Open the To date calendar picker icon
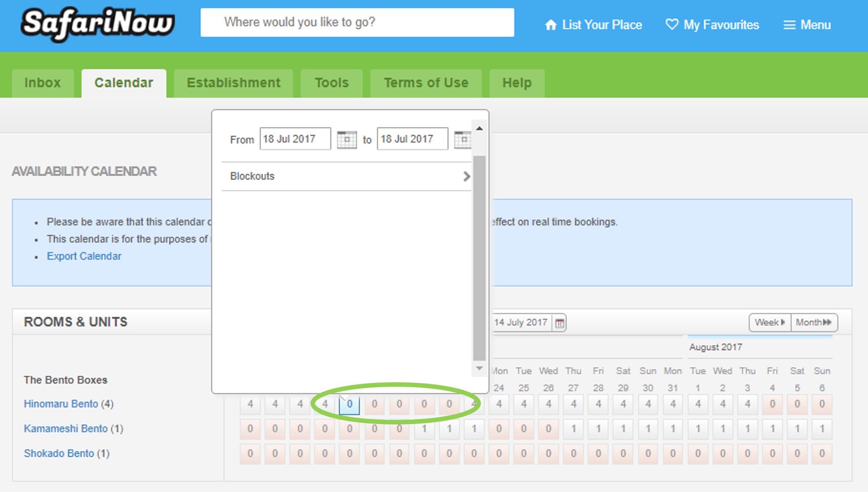This screenshot has width=868, height=492. 463,139
